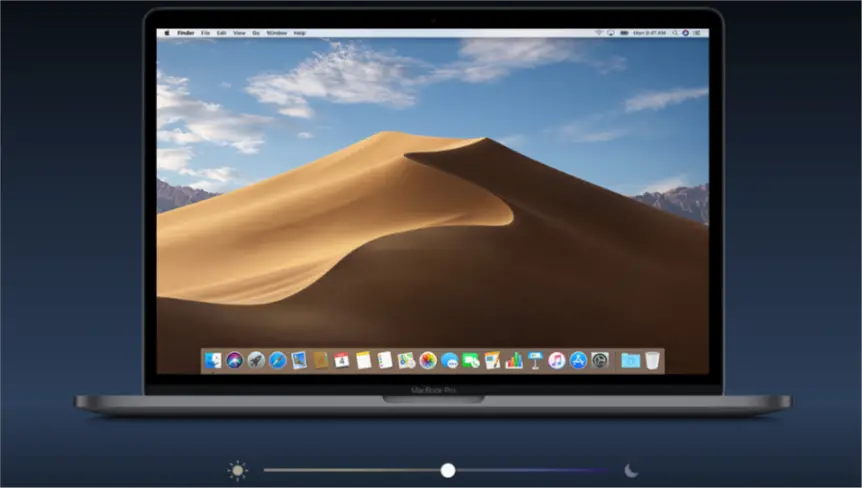Open the Messages bubble icon

click(449, 361)
